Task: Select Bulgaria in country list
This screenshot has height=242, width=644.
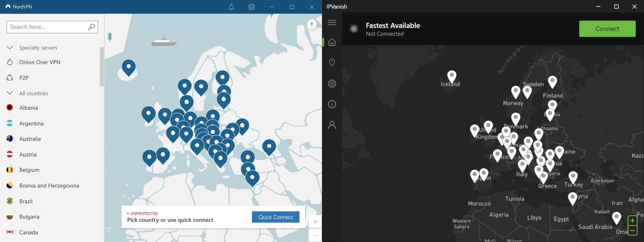Action: coord(29,217)
